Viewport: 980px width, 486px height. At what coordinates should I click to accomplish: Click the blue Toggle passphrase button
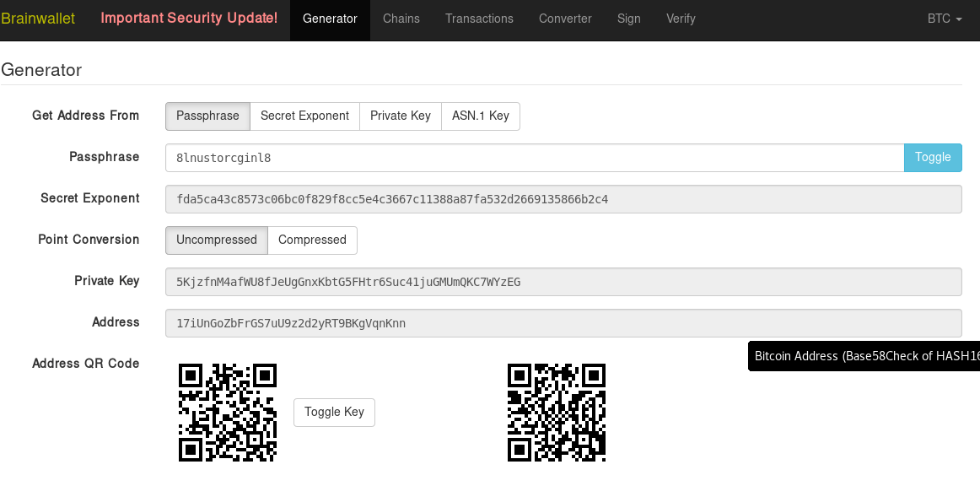pyautogui.click(x=933, y=158)
